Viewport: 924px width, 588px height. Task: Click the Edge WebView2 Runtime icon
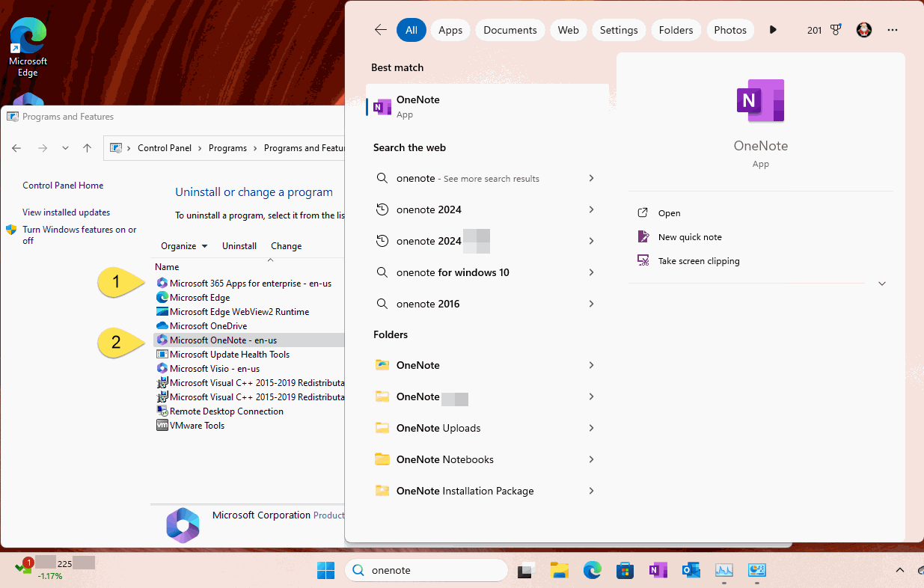click(162, 311)
